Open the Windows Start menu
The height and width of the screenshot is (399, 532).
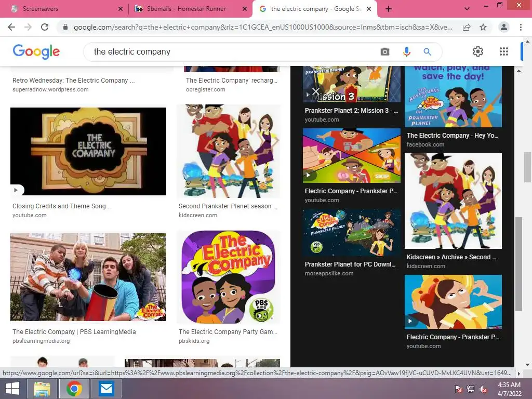(12, 389)
